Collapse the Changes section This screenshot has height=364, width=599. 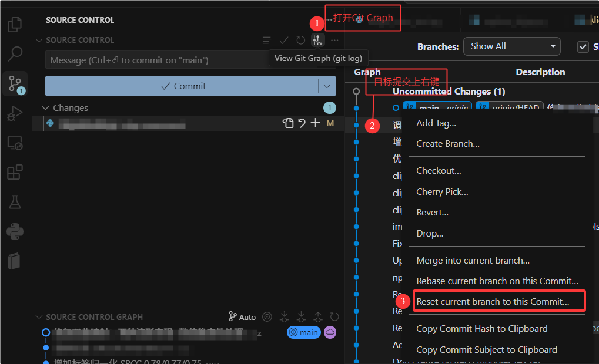coord(45,108)
